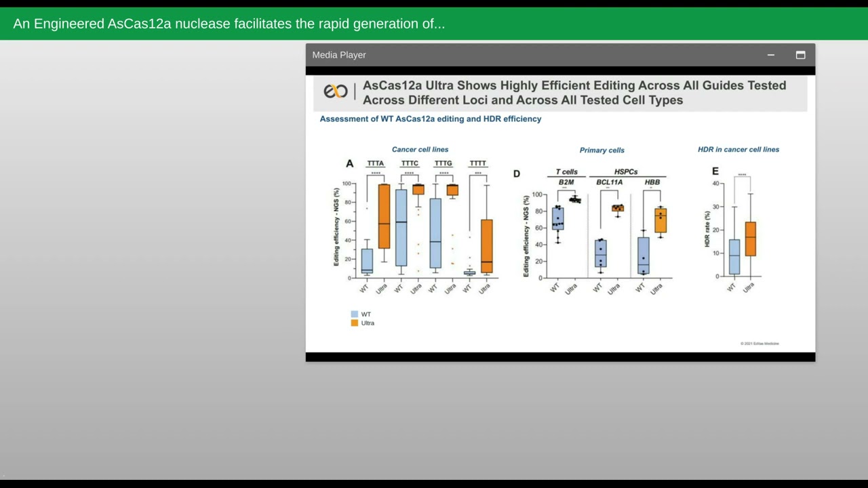Viewport: 868px width, 488px height.
Task: Click the "Cancer cell lines" chart title
Action: click(x=420, y=149)
